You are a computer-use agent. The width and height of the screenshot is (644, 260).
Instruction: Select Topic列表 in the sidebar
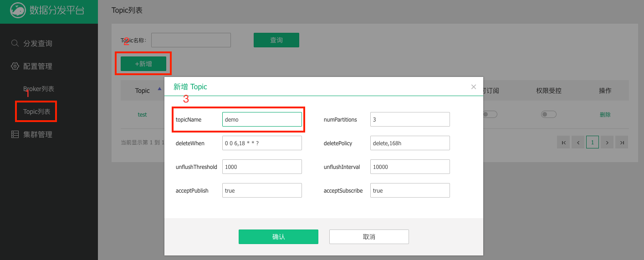[36, 112]
